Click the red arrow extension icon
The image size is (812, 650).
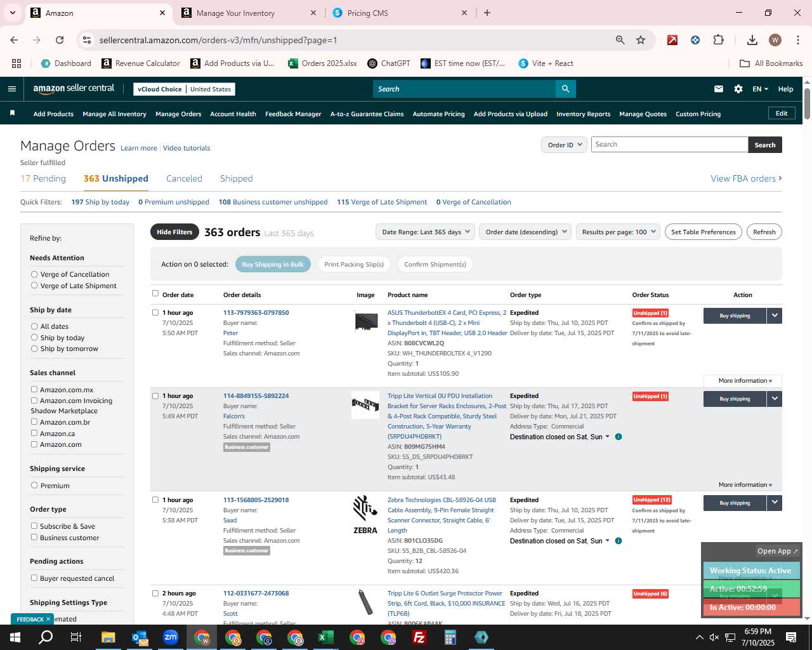(x=672, y=40)
